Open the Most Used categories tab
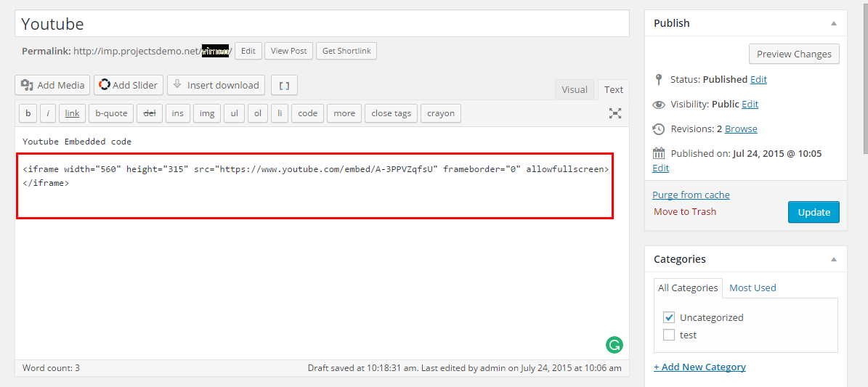 click(x=753, y=288)
